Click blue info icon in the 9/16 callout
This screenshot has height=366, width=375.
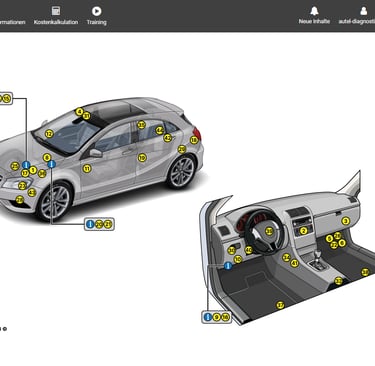click(208, 317)
